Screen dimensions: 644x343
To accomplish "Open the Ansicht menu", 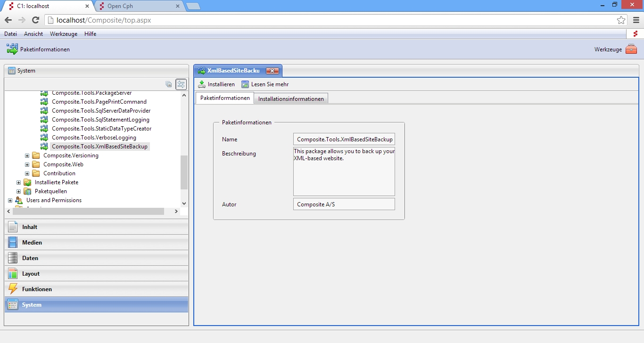I will [33, 34].
